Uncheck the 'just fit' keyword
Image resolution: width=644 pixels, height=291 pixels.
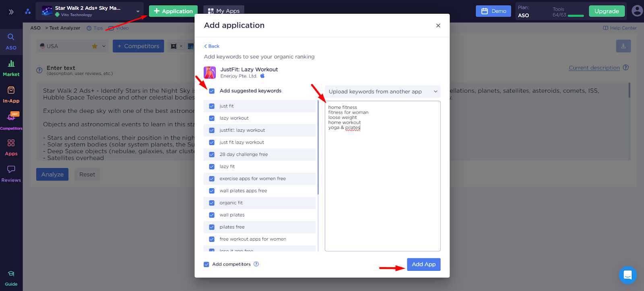pyautogui.click(x=212, y=106)
